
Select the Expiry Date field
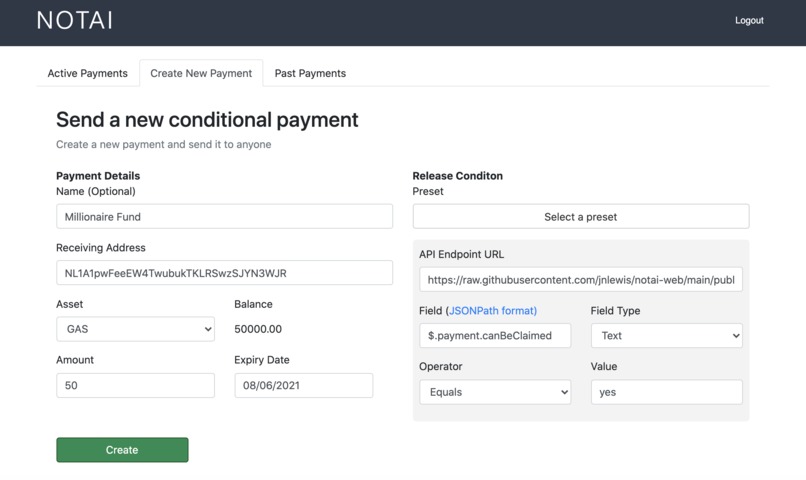pyautogui.click(x=304, y=385)
